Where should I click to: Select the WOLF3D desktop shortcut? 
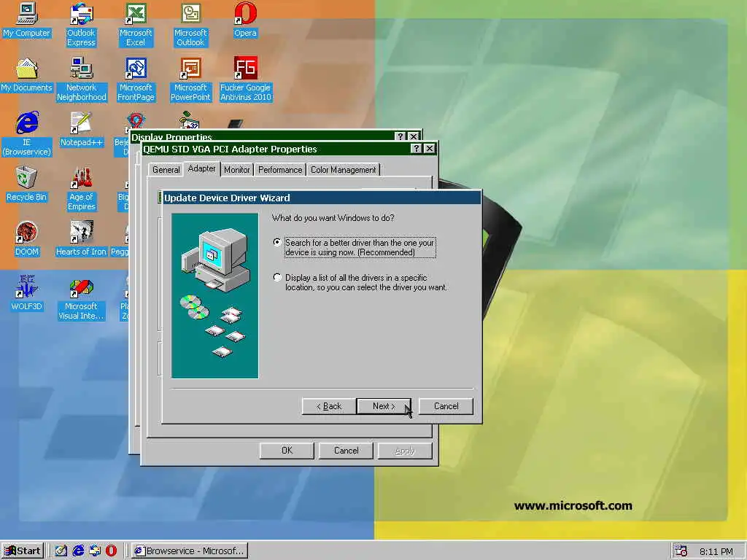(27, 294)
